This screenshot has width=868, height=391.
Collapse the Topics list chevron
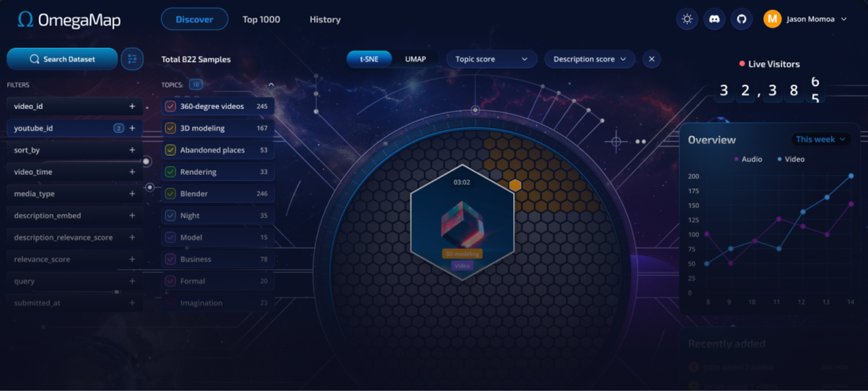tap(271, 85)
